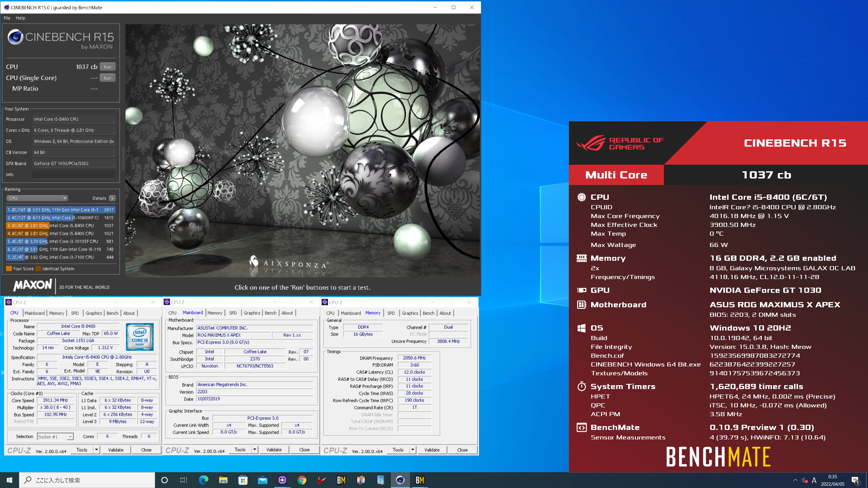This screenshot has height=488, width=868.
Task: Open File Explorer from the taskbar
Action: point(223,480)
